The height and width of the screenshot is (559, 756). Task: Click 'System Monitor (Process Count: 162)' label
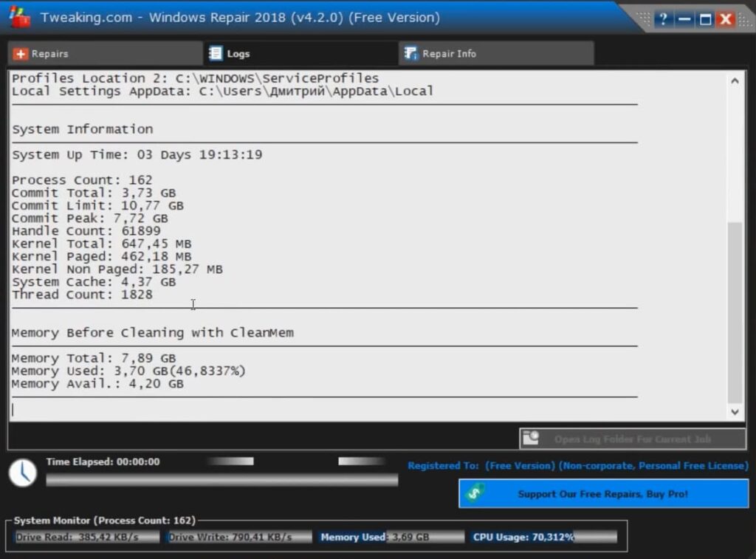pyautogui.click(x=105, y=521)
